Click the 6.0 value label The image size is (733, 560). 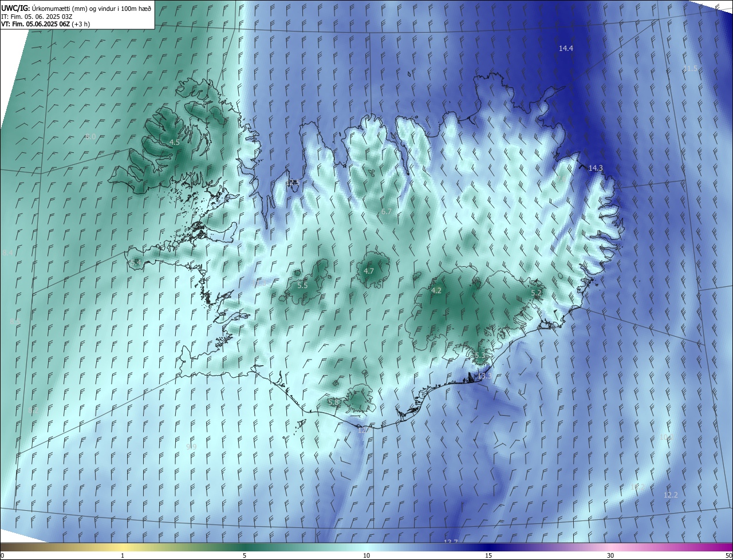click(90, 136)
